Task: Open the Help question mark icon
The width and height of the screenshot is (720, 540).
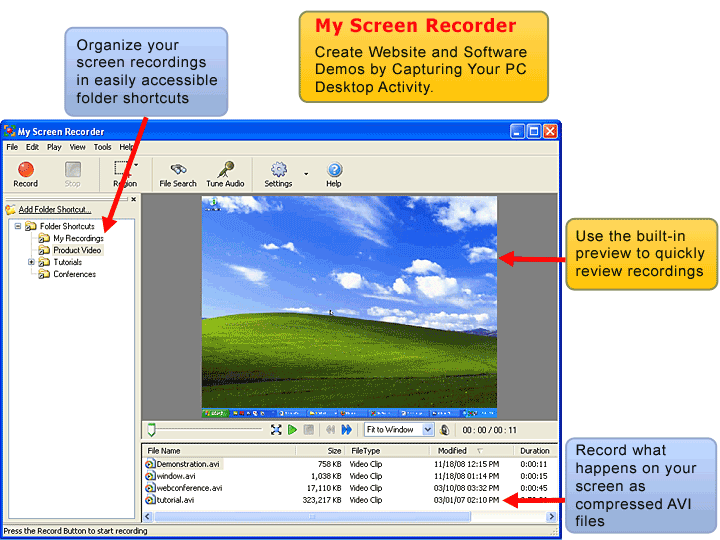Action: [334, 174]
